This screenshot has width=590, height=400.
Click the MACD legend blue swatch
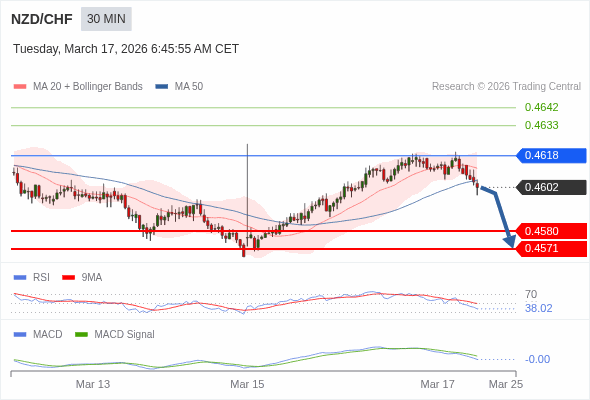20,335
